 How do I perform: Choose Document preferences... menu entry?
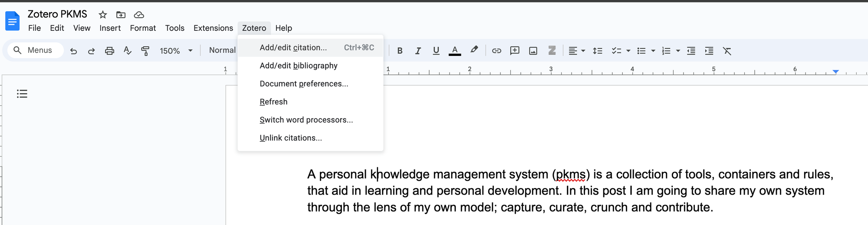[310, 84]
